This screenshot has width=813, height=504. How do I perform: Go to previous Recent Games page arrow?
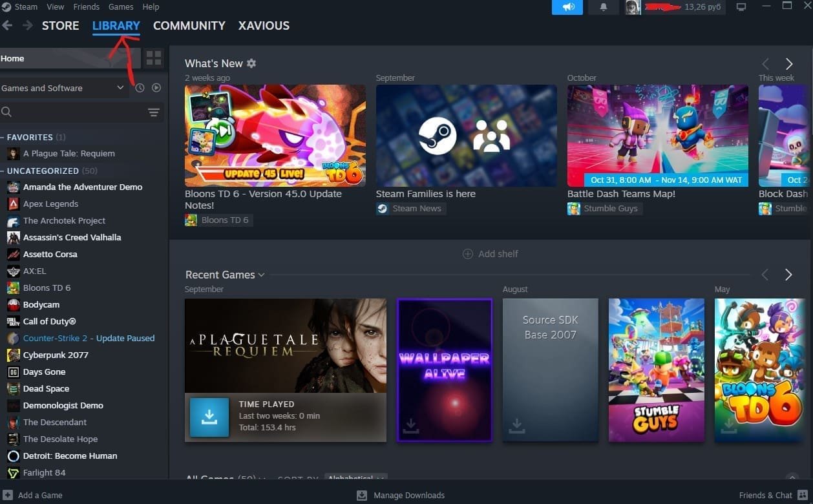765,275
